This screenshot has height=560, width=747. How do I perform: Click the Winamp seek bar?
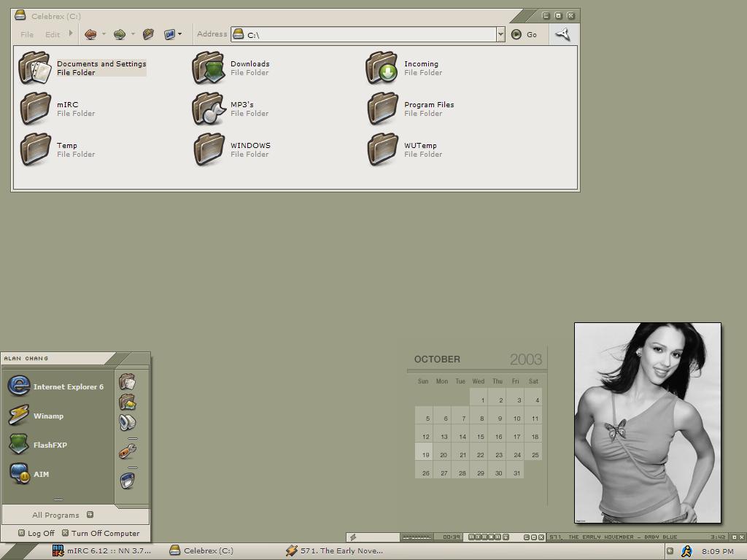pyautogui.click(x=417, y=537)
